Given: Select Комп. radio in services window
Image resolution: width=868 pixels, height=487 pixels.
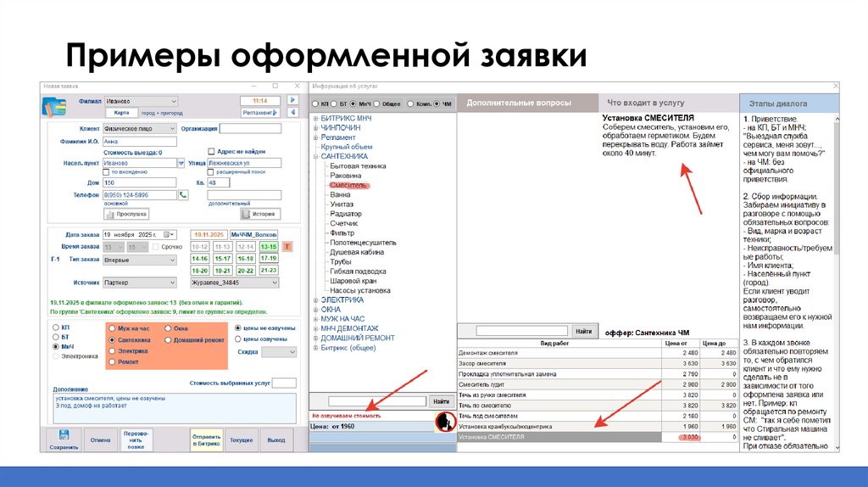Looking at the screenshot, I should (x=410, y=104).
